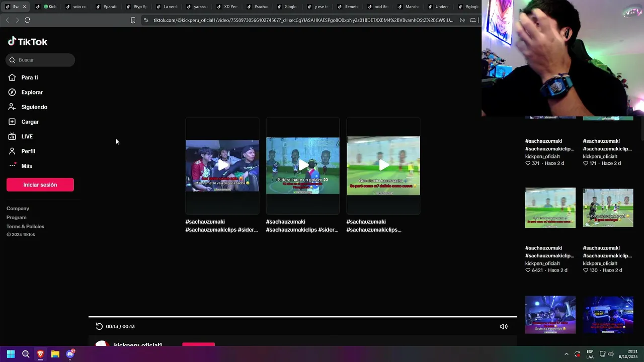
Task: Click the heart icon showing 130
Action: point(585,270)
